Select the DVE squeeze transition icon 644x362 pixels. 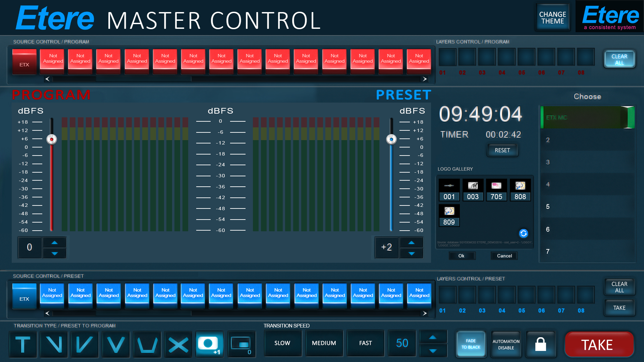(x=241, y=344)
